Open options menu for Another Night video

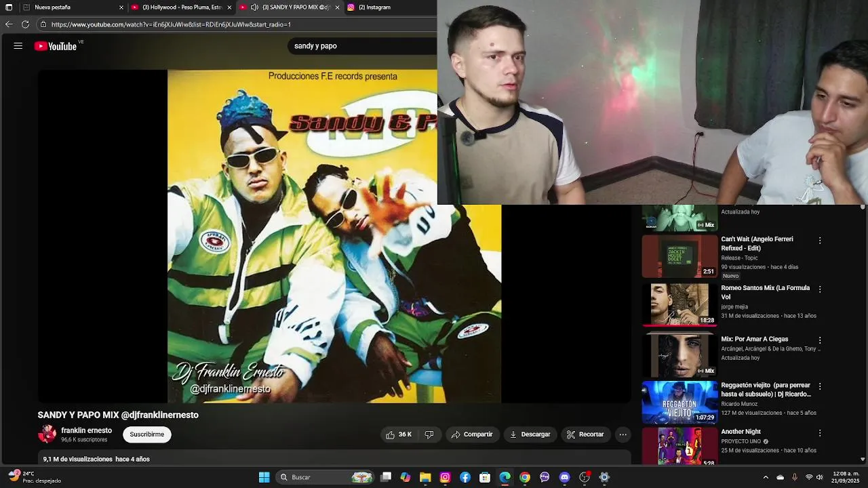click(x=820, y=433)
